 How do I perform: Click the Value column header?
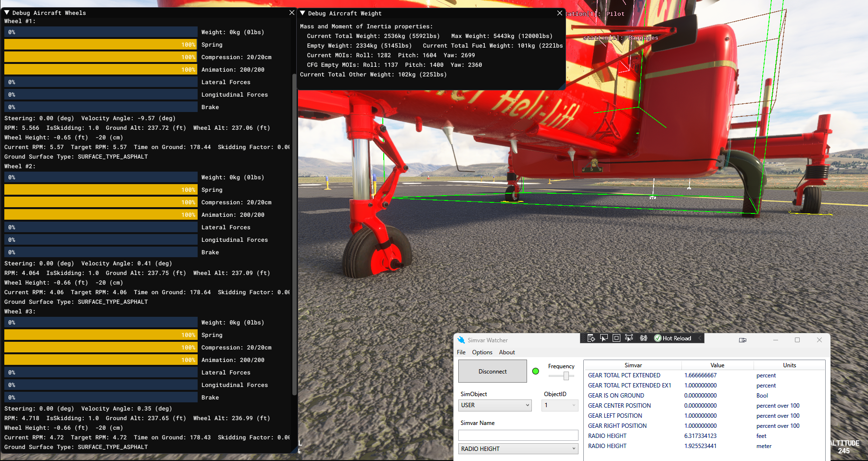point(717,365)
